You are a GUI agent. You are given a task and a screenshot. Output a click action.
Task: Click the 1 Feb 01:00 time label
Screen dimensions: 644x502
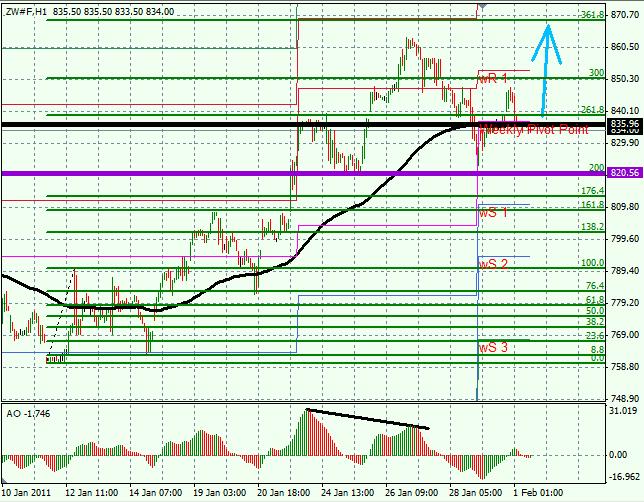pos(538,493)
